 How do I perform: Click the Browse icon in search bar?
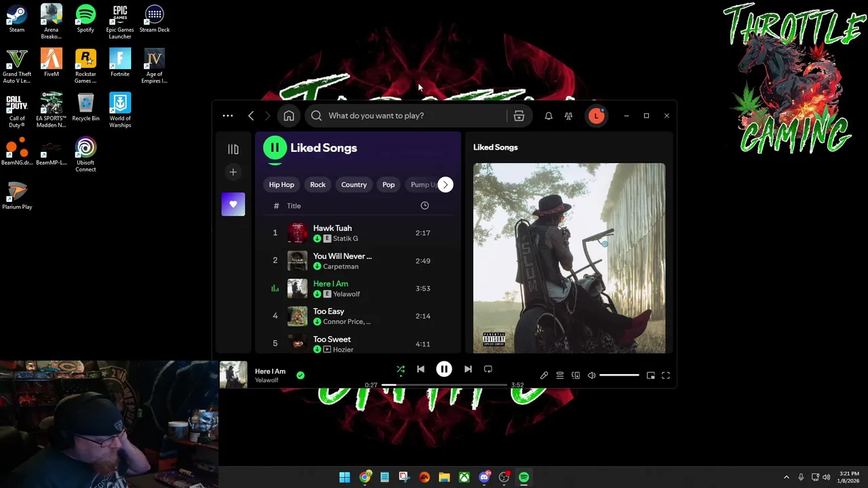(x=519, y=116)
